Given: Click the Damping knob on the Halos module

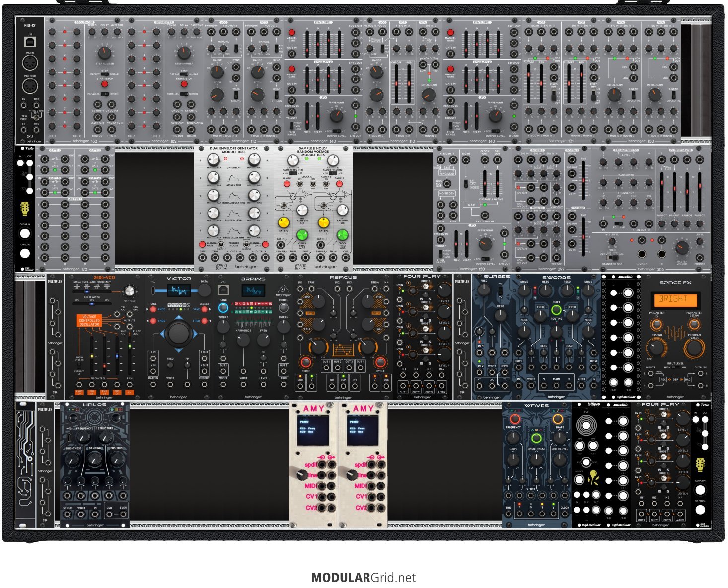Looking at the screenshot, I should point(95,459).
